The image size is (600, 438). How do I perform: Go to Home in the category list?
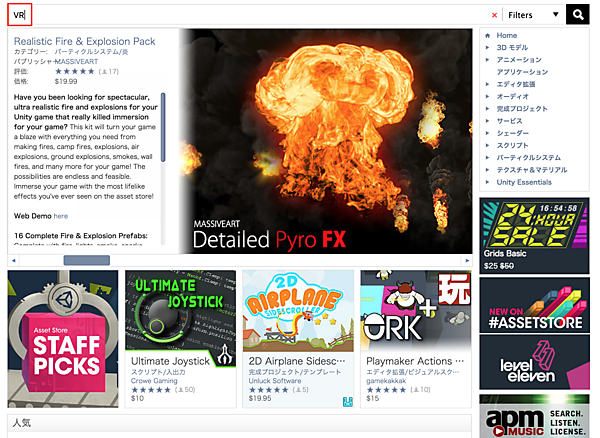(x=507, y=35)
